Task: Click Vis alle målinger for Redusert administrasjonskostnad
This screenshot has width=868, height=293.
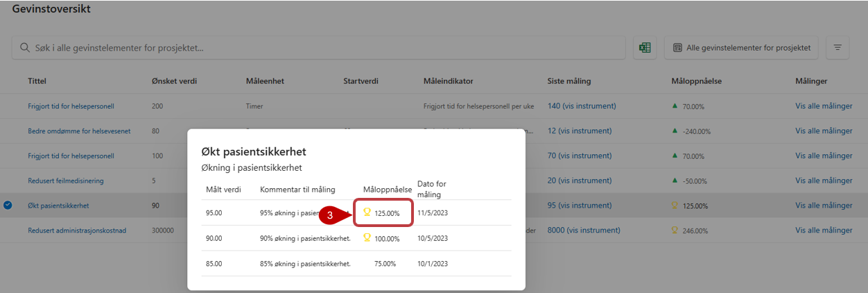Action: pos(824,231)
